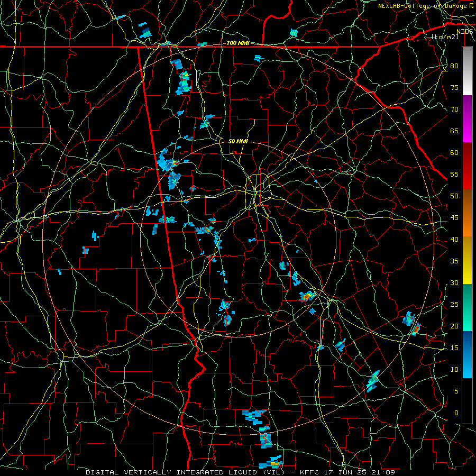Click the legend value 15
Screen dimensions: 476x476
[x=454, y=348]
